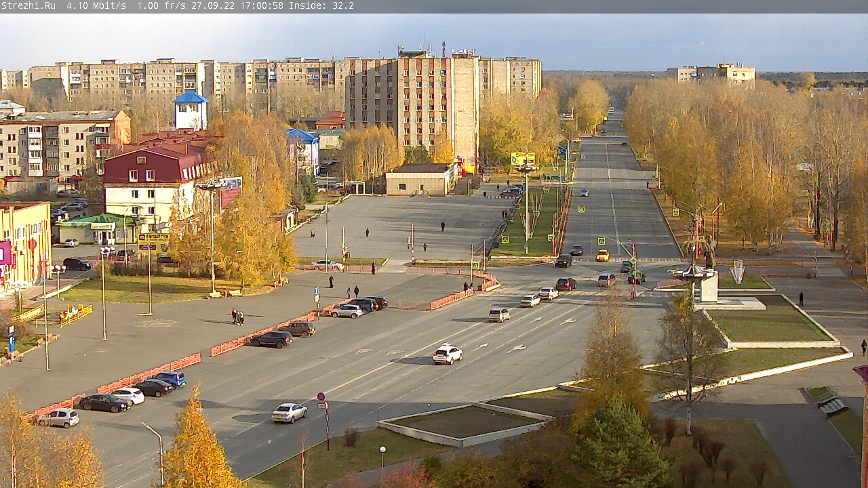
Task: Click the 17:00:58 time stamp
Action: (x=262, y=5)
